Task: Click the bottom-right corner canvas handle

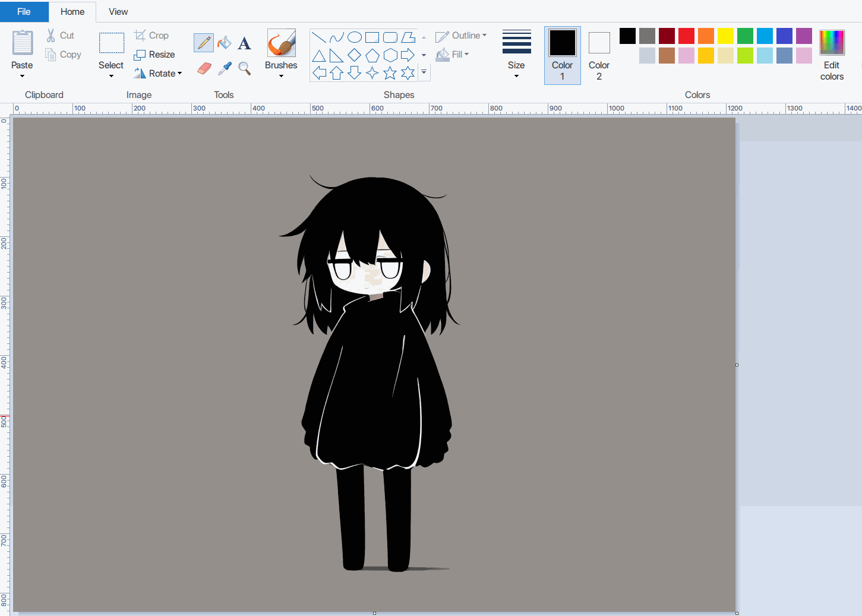Action: pos(737,613)
